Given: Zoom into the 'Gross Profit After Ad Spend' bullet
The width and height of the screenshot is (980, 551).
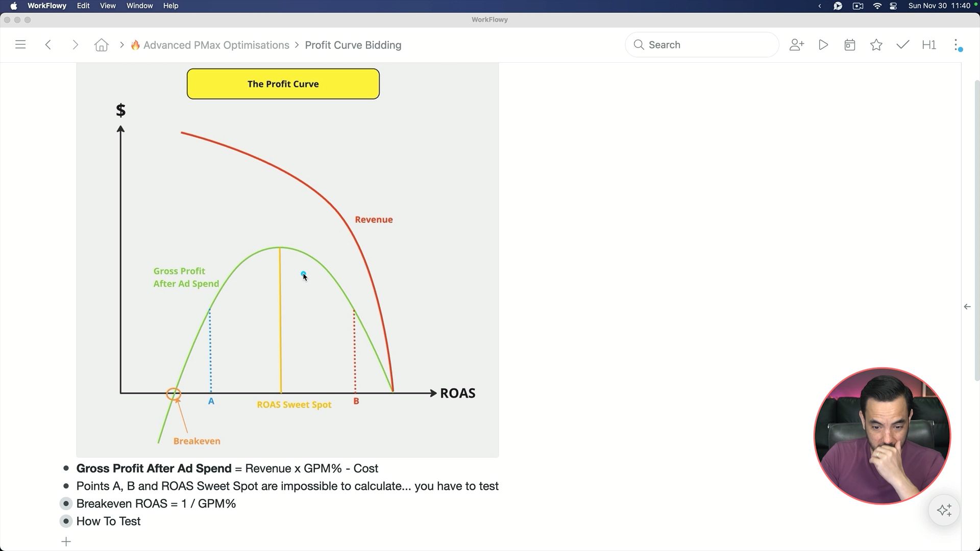Looking at the screenshot, I should [x=65, y=468].
